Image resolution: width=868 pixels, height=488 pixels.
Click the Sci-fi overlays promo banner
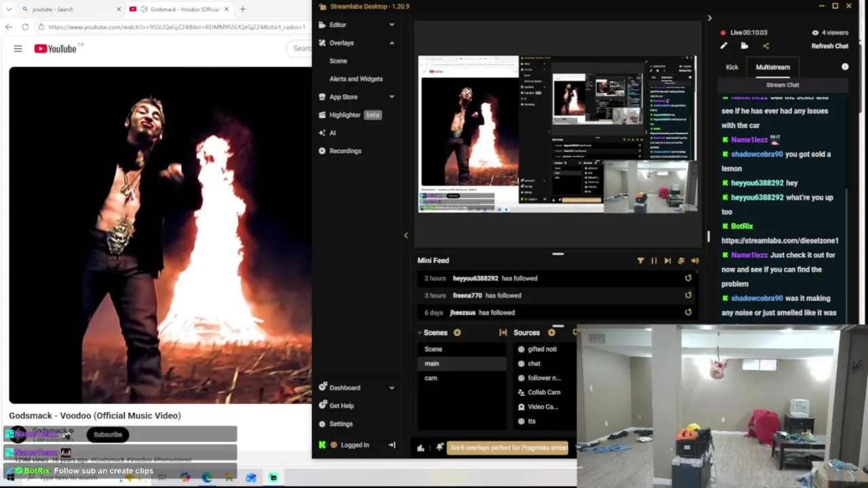[x=509, y=447]
